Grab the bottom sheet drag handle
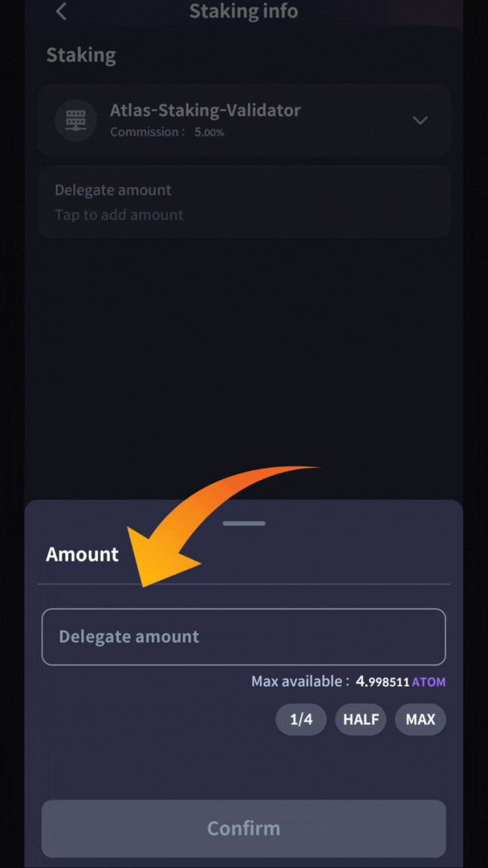The width and height of the screenshot is (488, 868). (244, 523)
